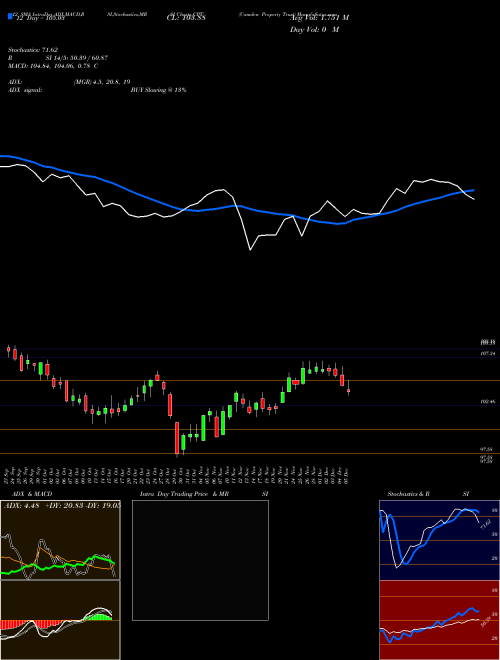Image resolution: width=500 pixels, height=660 pixels.
Task: Click the 'SI 14/3: 50.39 / 69.87' reading
Action: coord(77,58)
